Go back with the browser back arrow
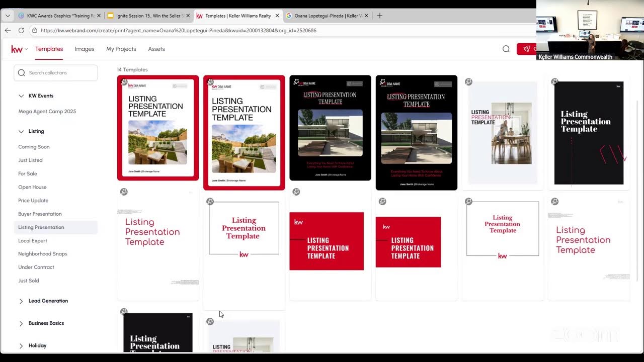Image resolution: width=644 pixels, height=362 pixels. (8, 30)
